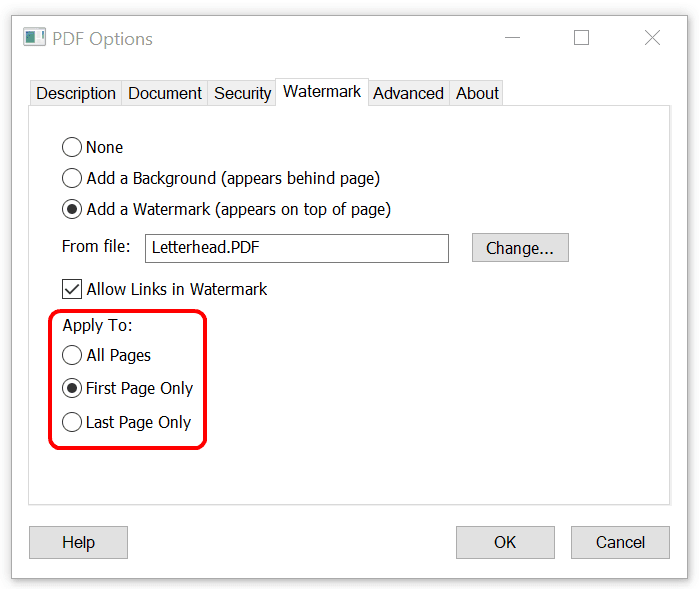Switch to the Description tab

click(x=76, y=93)
